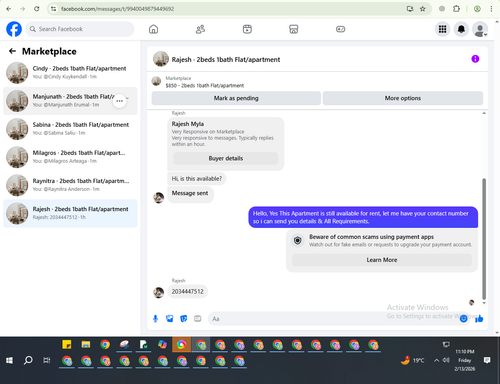Go back from Marketplace chats list
This screenshot has height=384, width=500.
click(12, 51)
